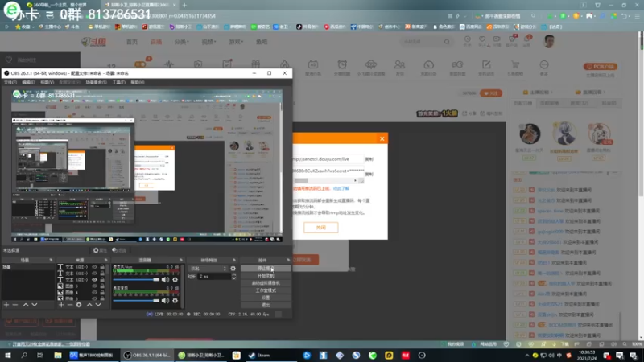
Task: Show hidden system tray icons chevron
Action: coord(527,356)
